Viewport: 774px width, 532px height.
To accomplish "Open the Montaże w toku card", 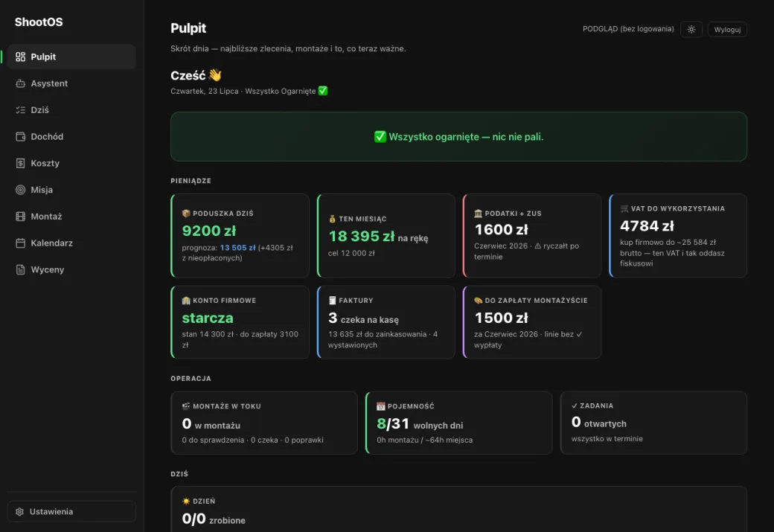I will pyautogui.click(x=264, y=423).
